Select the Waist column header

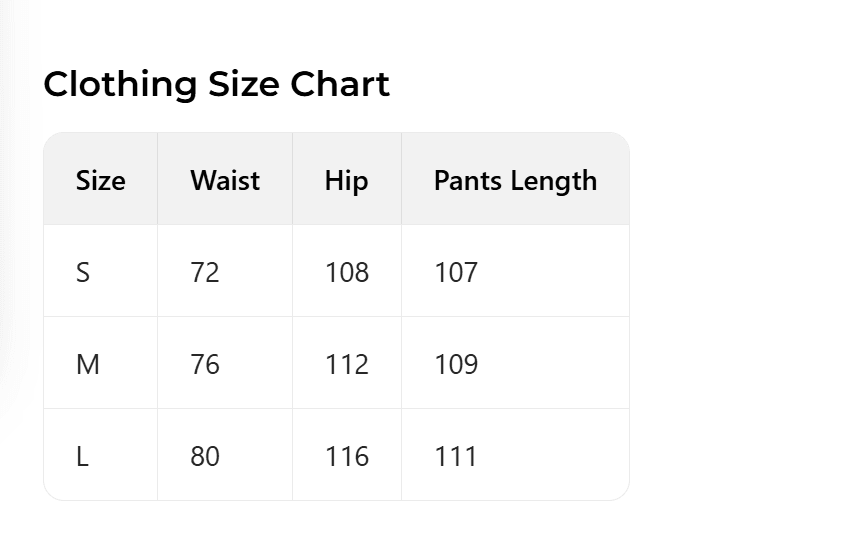point(225,181)
